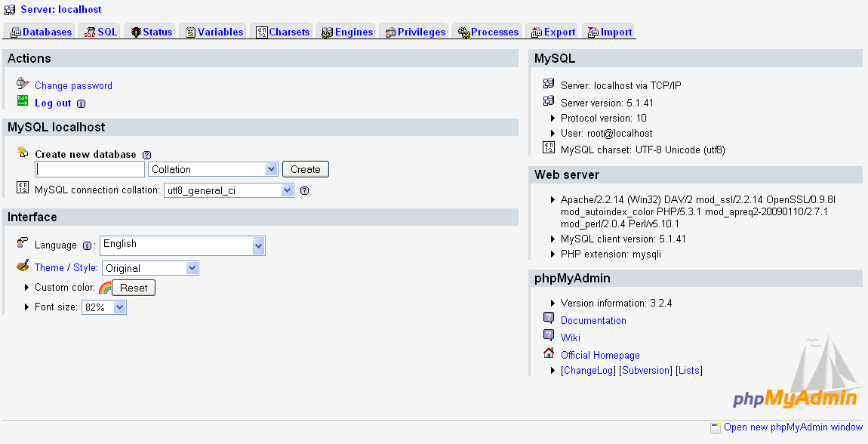
Task: Open the MySQL connection collation dropdown
Action: pos(228,190)
